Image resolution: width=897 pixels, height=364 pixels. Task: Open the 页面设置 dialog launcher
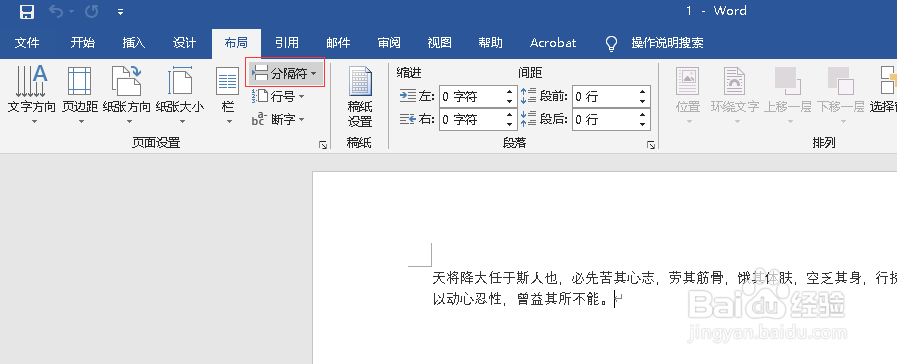pos(323,145)
